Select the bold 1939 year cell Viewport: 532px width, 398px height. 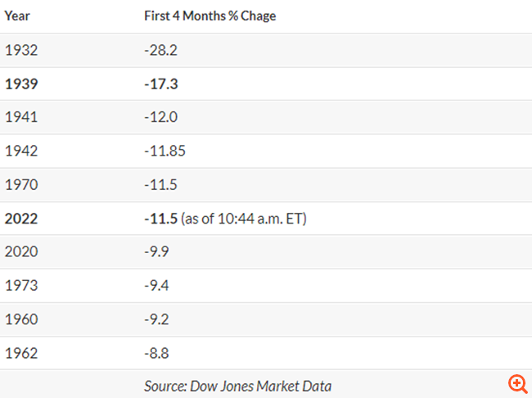[21, 84]
